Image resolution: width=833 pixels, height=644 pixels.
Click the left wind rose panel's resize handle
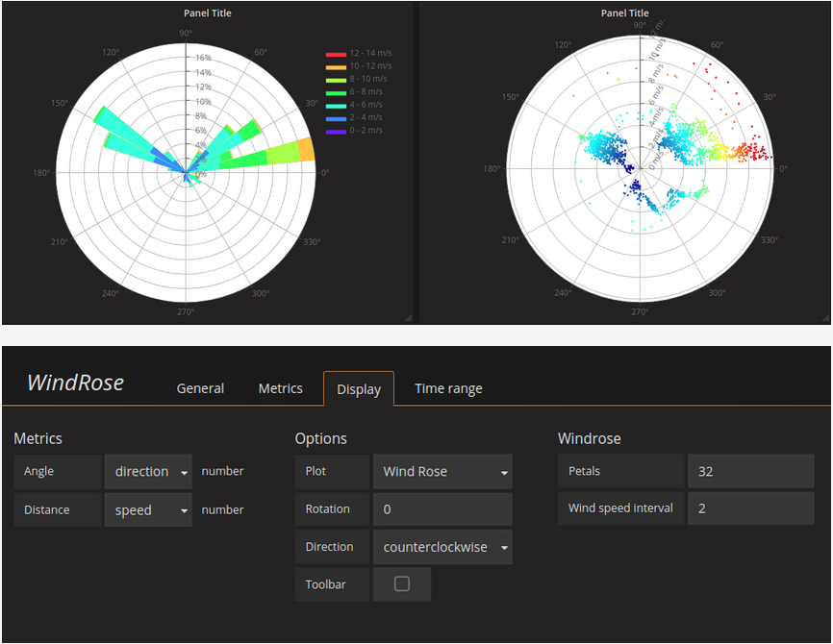408,317
